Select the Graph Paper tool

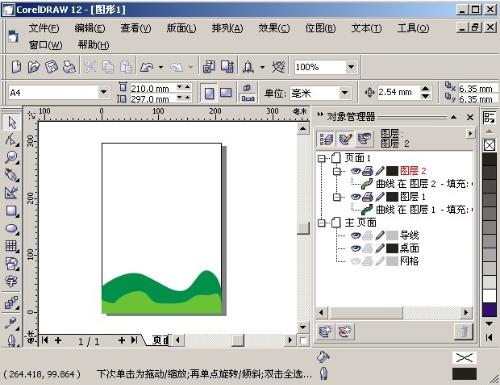pos(12,246)
